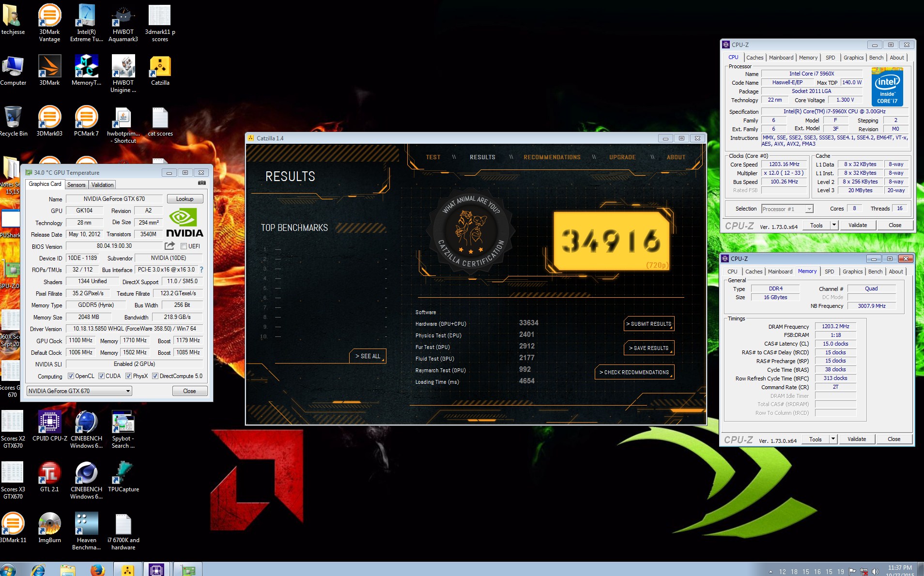
Task: Click CHECK RECOMMENDATIONS in Catzilla
Action: pyautogui.click(x=634, y=372)
